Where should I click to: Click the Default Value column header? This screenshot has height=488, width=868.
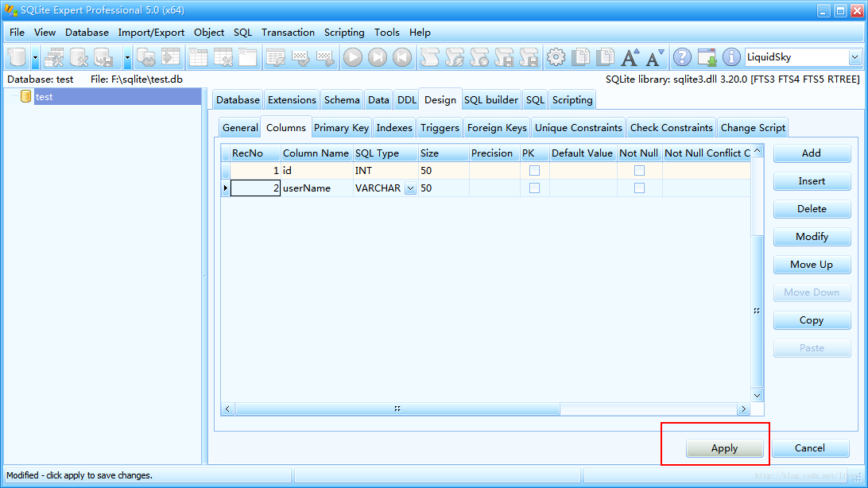[x=583, y=153]
